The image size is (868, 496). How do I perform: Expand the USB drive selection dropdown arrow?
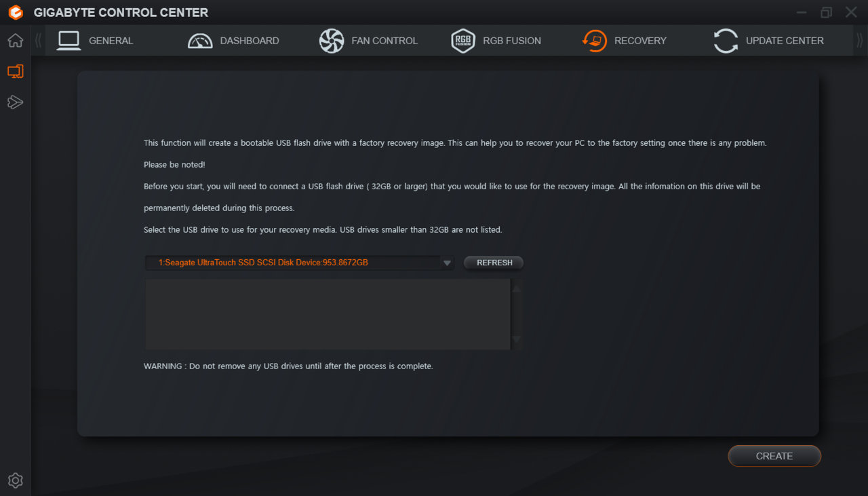coord(447,263)
